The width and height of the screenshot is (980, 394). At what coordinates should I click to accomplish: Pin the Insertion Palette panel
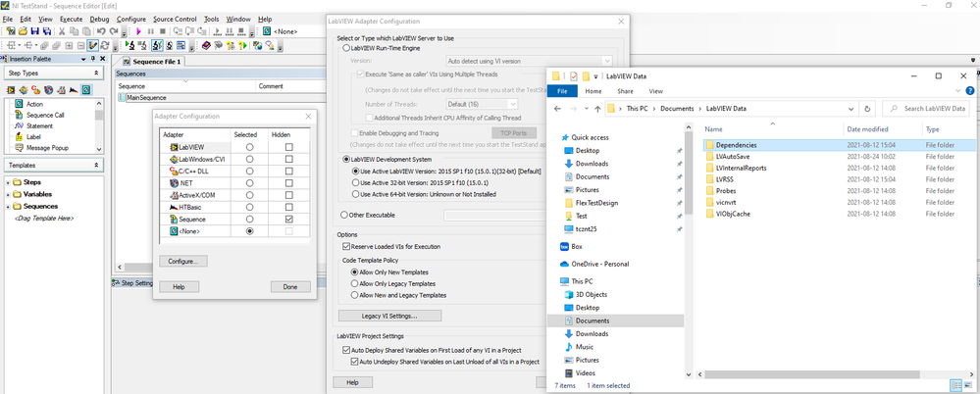point(93,59)
